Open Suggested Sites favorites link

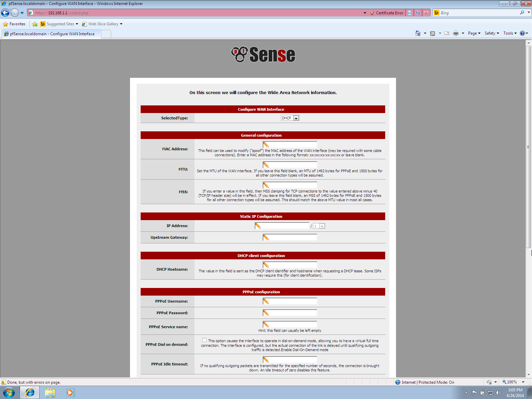pyautogui.click(x=57, y=24)
